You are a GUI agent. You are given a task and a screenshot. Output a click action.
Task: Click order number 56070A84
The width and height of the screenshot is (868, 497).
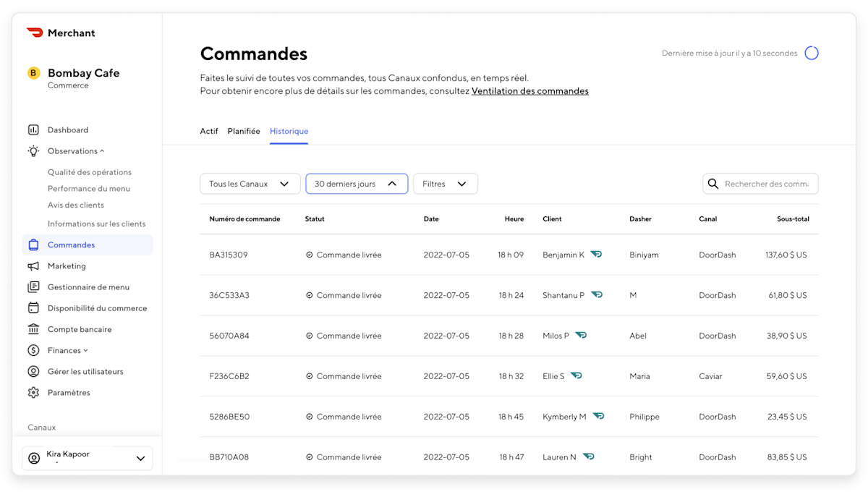click(x=229, y=336)
